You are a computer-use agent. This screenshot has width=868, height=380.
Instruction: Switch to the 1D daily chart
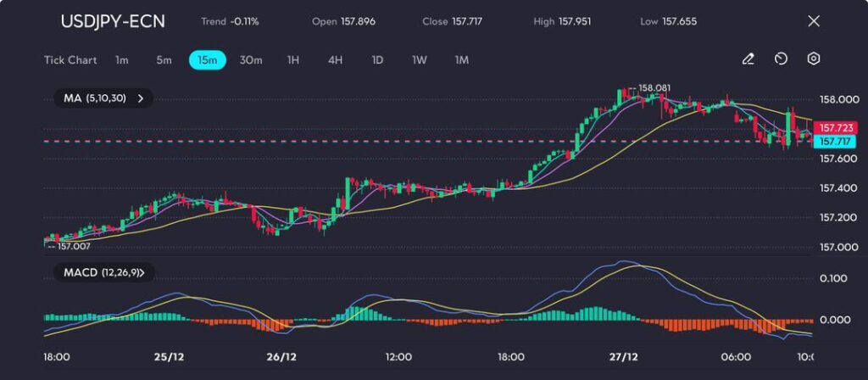tap(377, 60)
